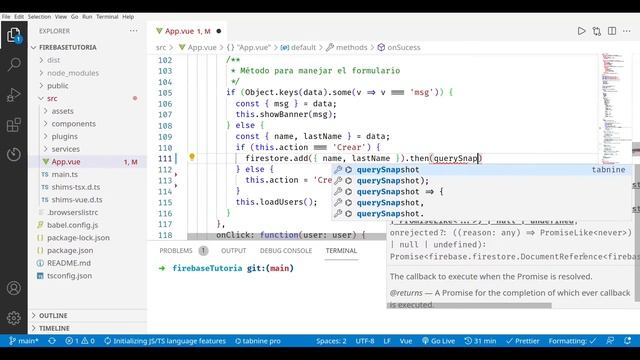Open the Edit menu
This screenshot has width=640, height=360.
pos(19,17)
